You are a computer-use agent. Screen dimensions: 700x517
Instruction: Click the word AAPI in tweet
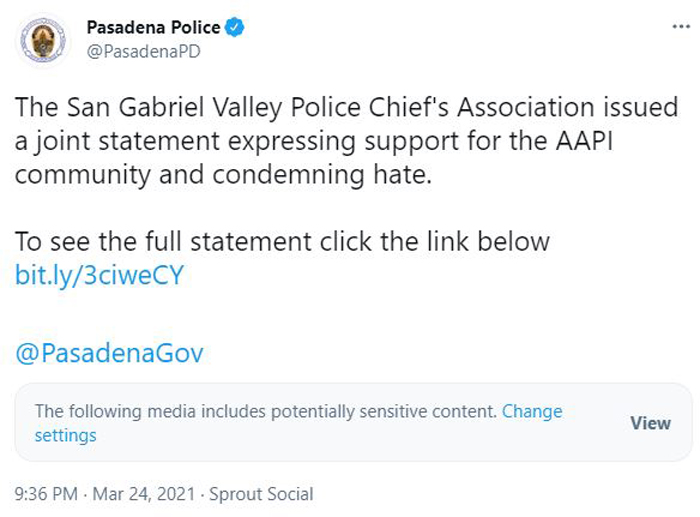(584, 141)
